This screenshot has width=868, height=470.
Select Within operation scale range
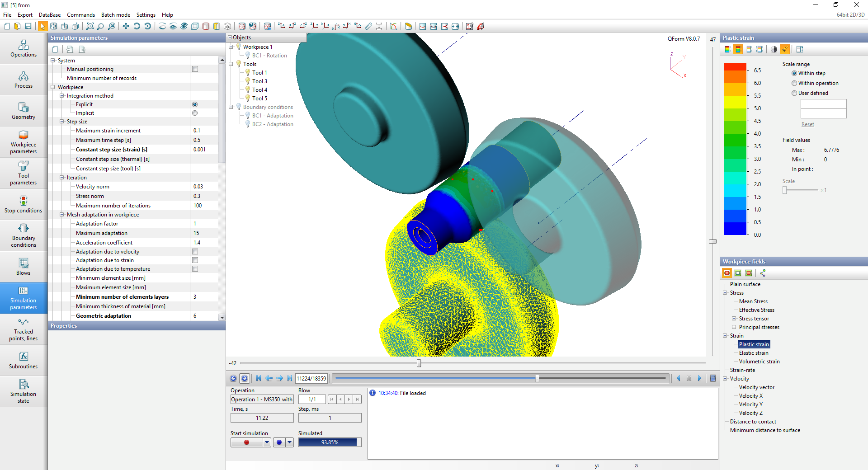pyautogui.click(x=794, y=83)
